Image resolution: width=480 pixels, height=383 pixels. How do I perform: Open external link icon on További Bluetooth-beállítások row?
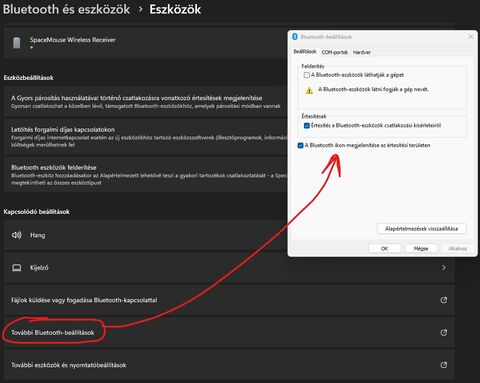(444, 332)
